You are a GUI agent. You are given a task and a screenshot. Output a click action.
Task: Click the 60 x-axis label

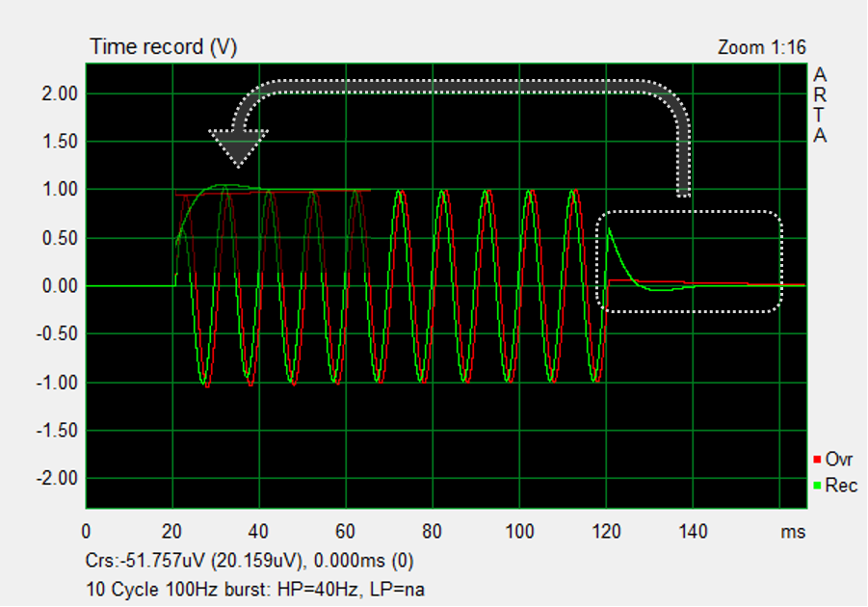[x=346, y=532]
